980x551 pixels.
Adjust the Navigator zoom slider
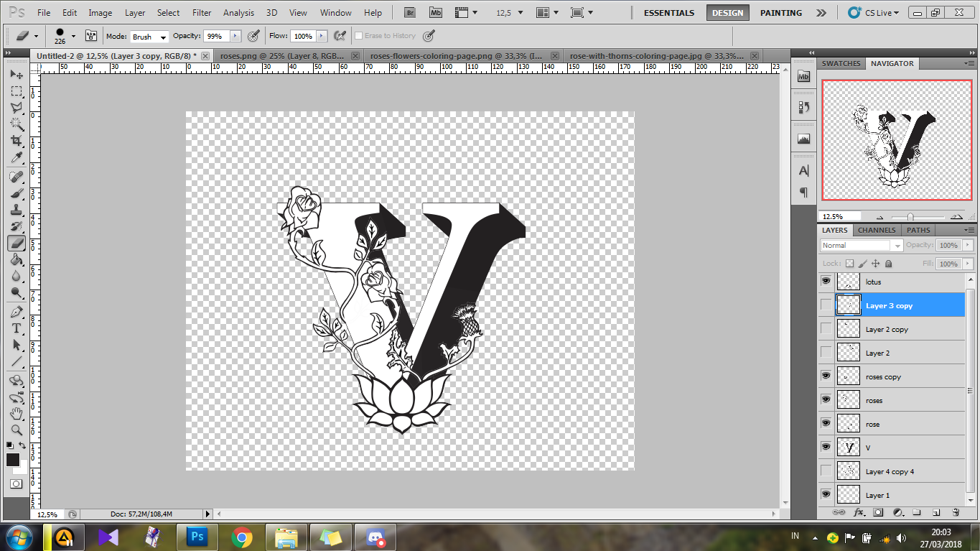click(910, 216)
